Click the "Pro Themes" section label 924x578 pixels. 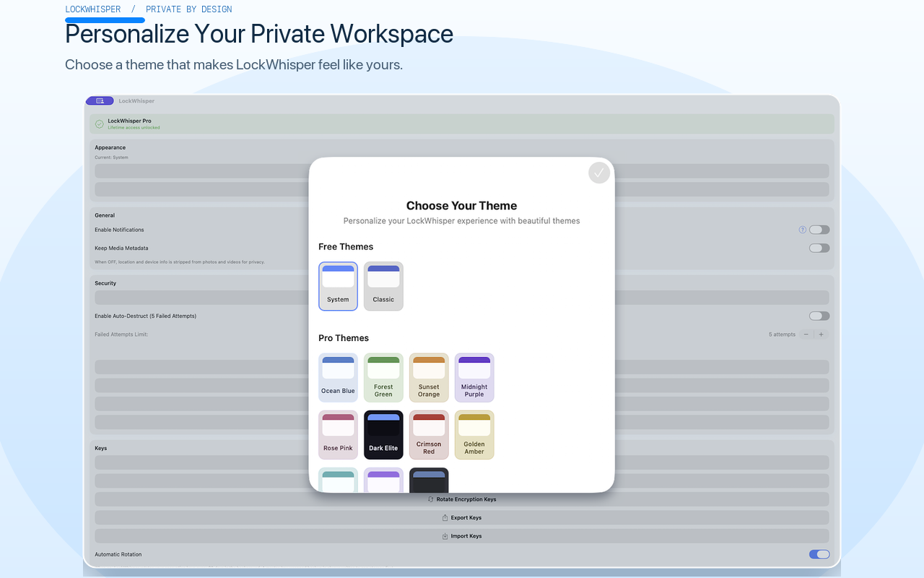click(x=344, y=338)
